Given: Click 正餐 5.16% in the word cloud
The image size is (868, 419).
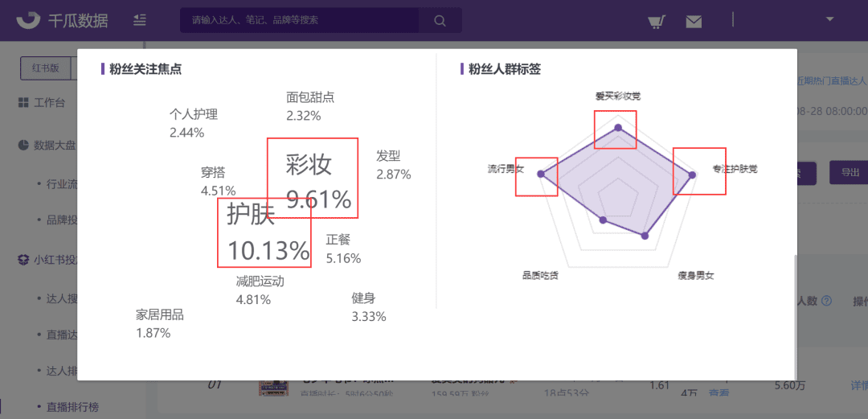Looking at the screenshot, I should coord(343,249).
